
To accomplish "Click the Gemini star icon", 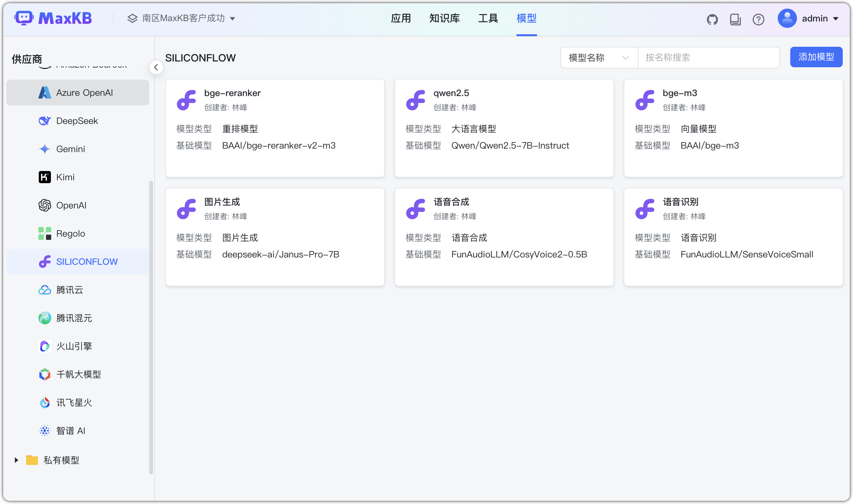I will pos(45,149).
